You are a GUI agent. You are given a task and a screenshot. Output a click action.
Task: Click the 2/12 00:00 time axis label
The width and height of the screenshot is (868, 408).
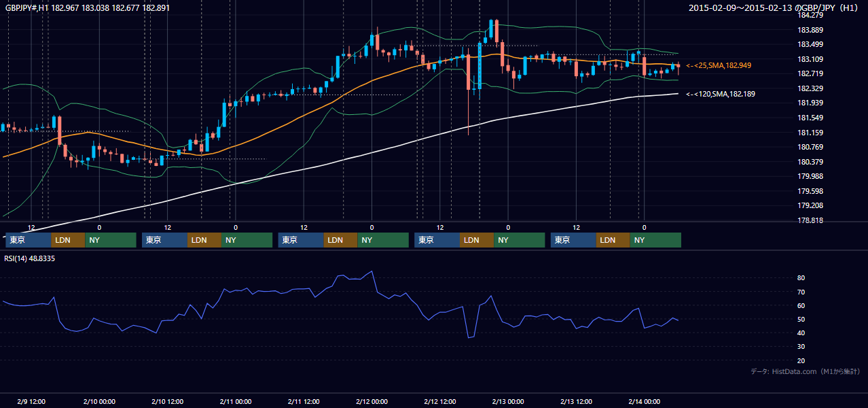[372, 401]
